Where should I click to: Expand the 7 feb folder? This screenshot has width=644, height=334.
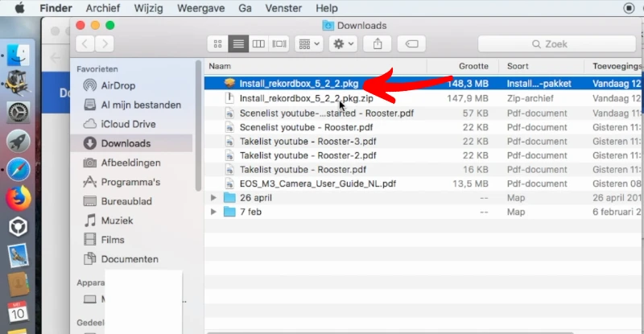point(213,212)
